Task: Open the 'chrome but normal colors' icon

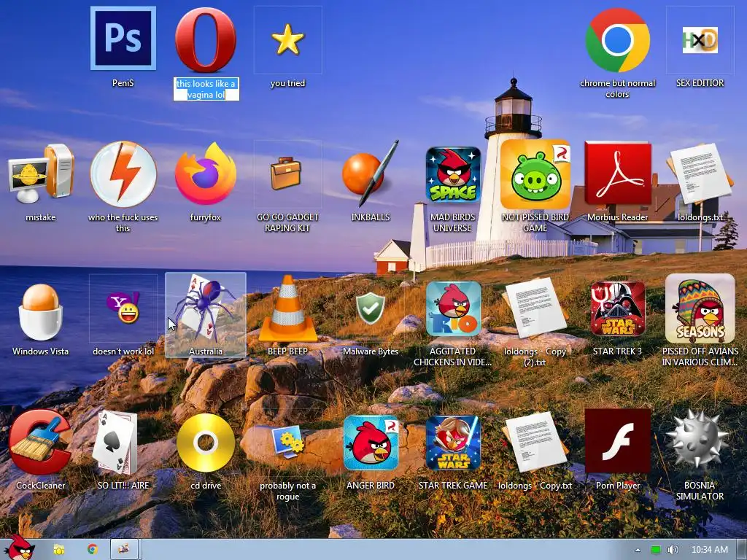Action: (x=617, y=40)
